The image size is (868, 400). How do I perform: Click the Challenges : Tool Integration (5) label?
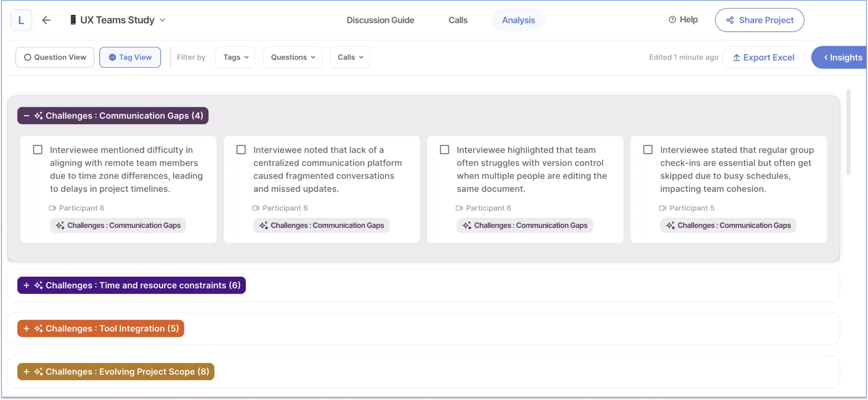coord(112,328)
